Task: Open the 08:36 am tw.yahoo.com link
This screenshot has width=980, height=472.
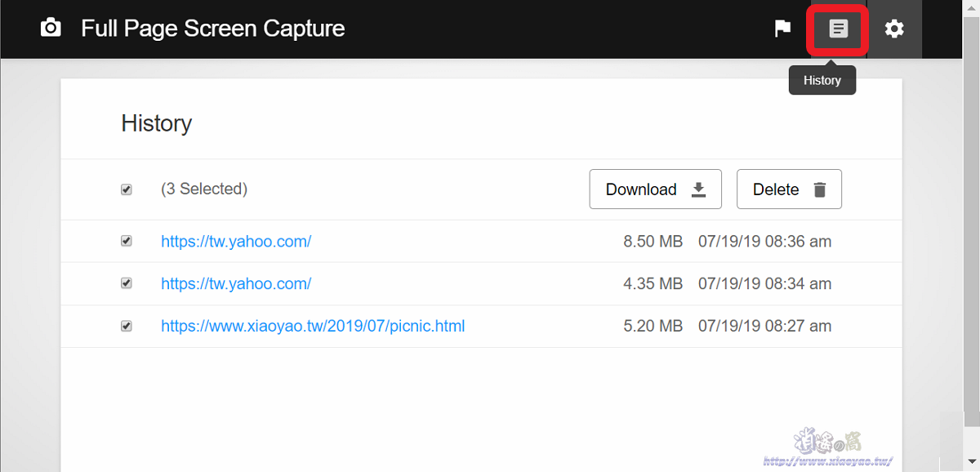Action: (236, 241)
